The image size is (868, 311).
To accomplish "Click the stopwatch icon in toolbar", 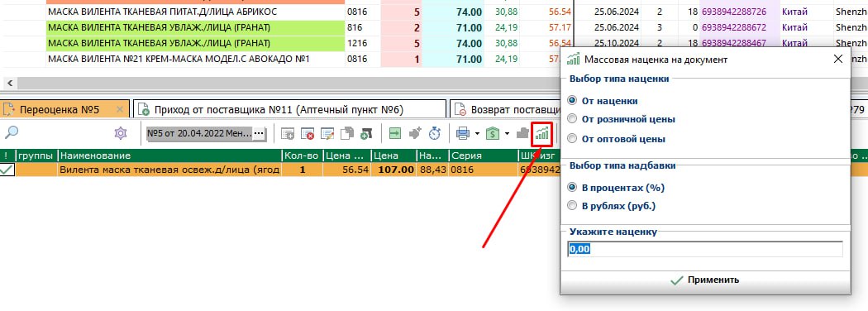I will click(435, 133).
